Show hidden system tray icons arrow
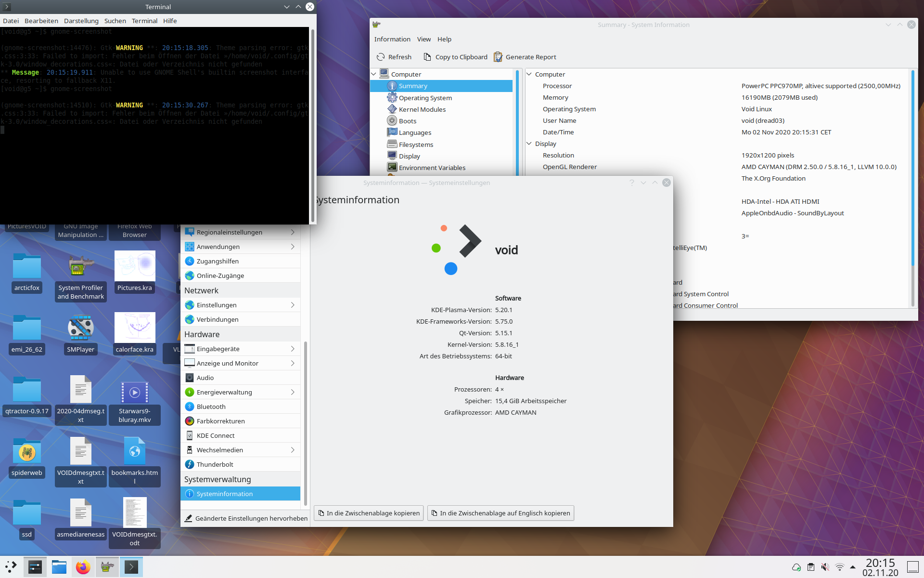Viewport: 924px width, 578px height. (x=853, y=567)
